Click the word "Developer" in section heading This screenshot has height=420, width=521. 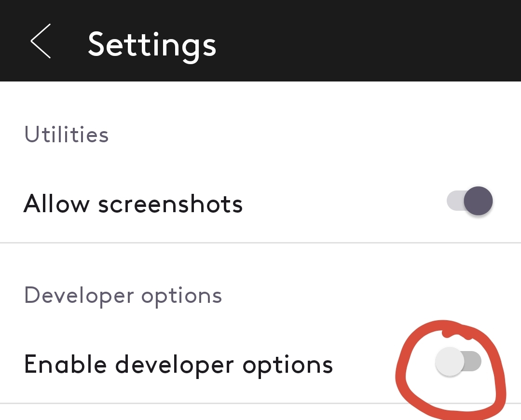pyautogui.click(x=79, y=296)
